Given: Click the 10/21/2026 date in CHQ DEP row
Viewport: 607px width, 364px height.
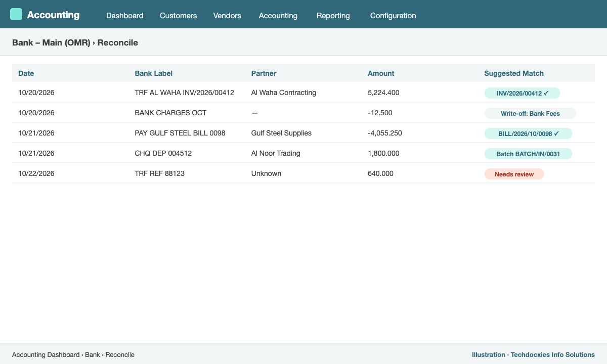Looking at the screenshot, I should [36, 153].
